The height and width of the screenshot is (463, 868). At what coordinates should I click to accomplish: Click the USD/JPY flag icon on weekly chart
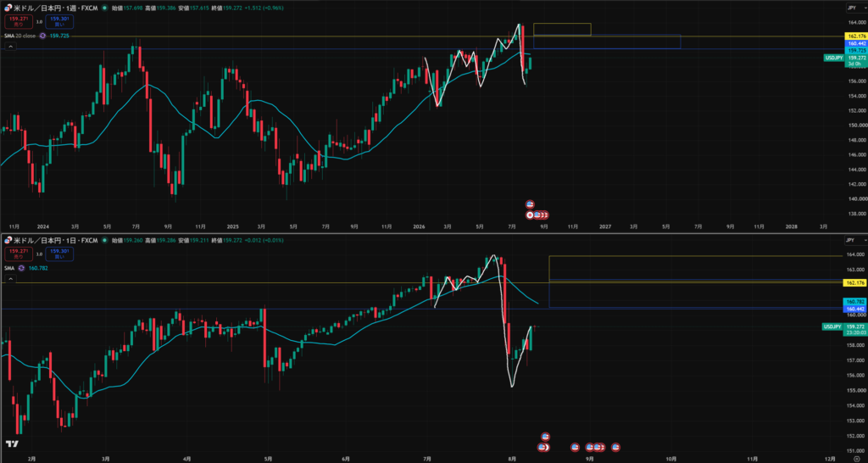point(8,8)
